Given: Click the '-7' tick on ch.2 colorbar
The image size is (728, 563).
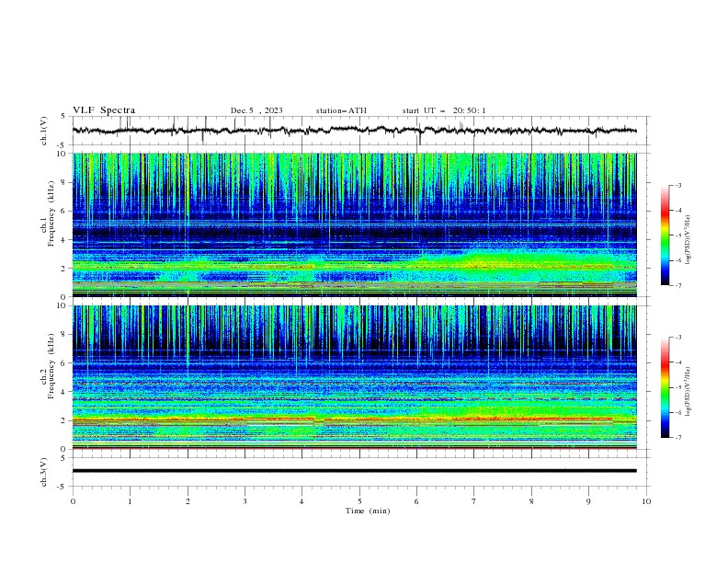Looking at the screenshot, I should point(677,438).
